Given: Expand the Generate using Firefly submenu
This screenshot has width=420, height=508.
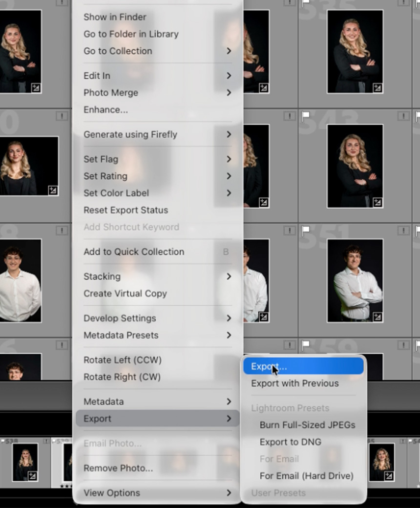Looking at the screenshot, I should click(158, 134).
